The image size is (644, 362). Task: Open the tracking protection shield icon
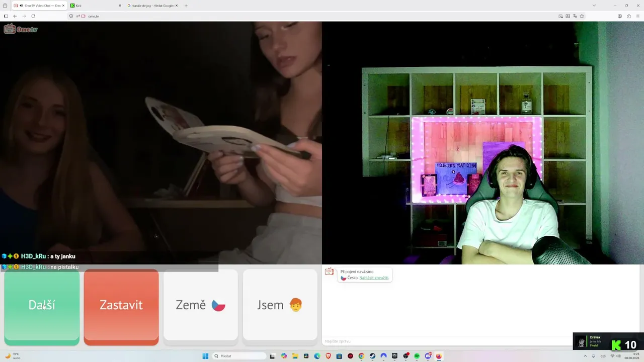(x=71, y=16)
